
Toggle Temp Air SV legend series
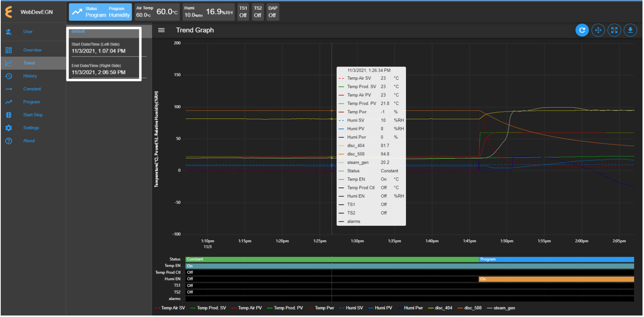pyautogui.click(x=170, y=308)
